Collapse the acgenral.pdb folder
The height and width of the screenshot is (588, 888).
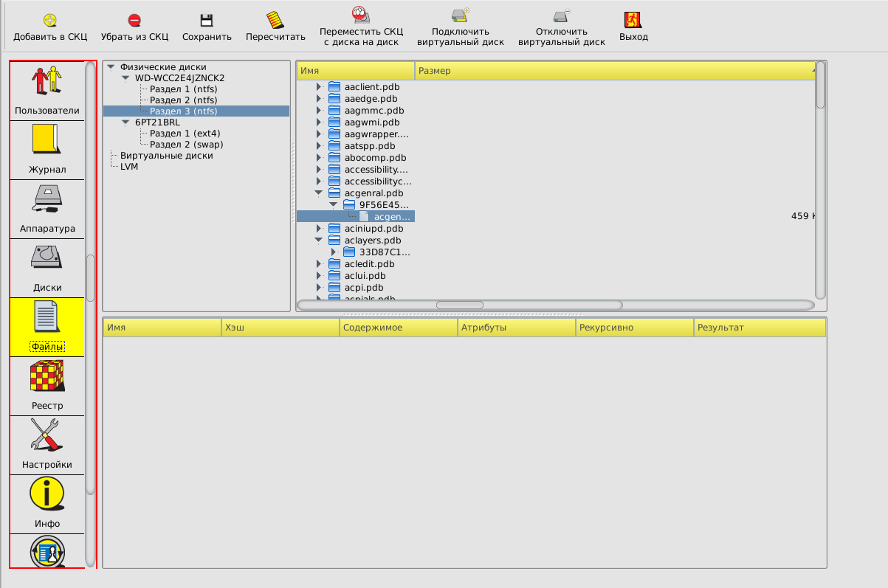pos(319,193)
